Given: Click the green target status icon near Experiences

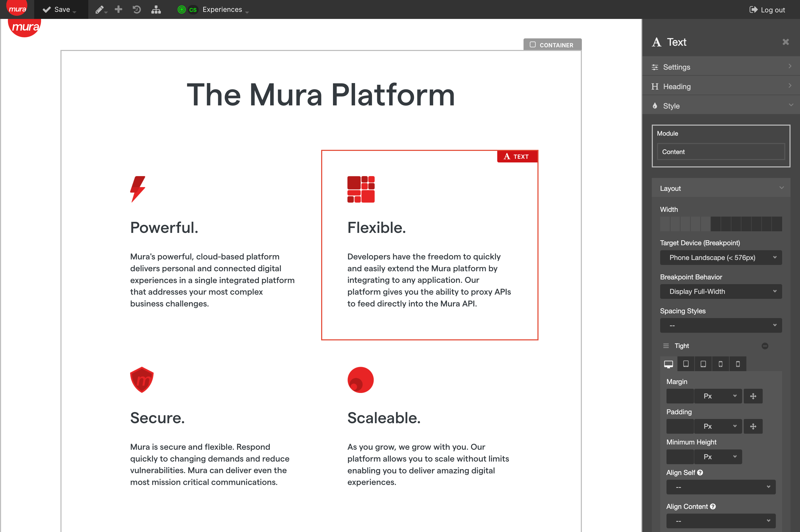Looking at the screenshot, I should coord(182,9).
